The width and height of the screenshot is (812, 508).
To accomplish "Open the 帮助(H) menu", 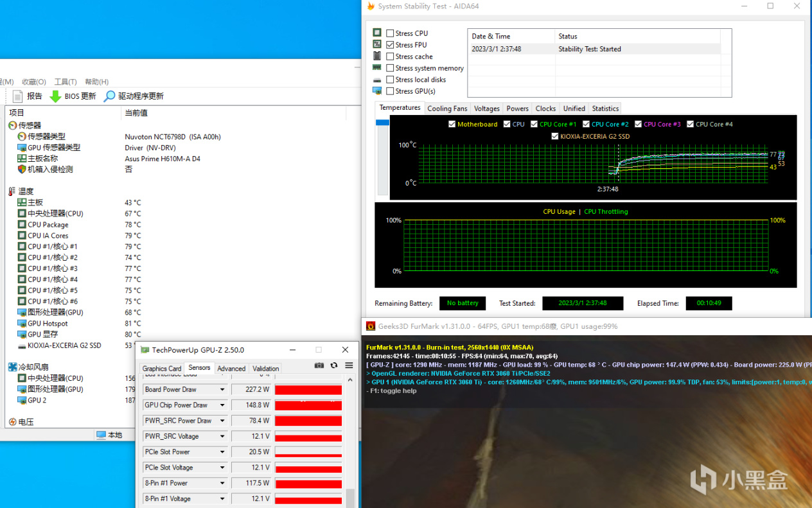I will click(x=96, y=82).
